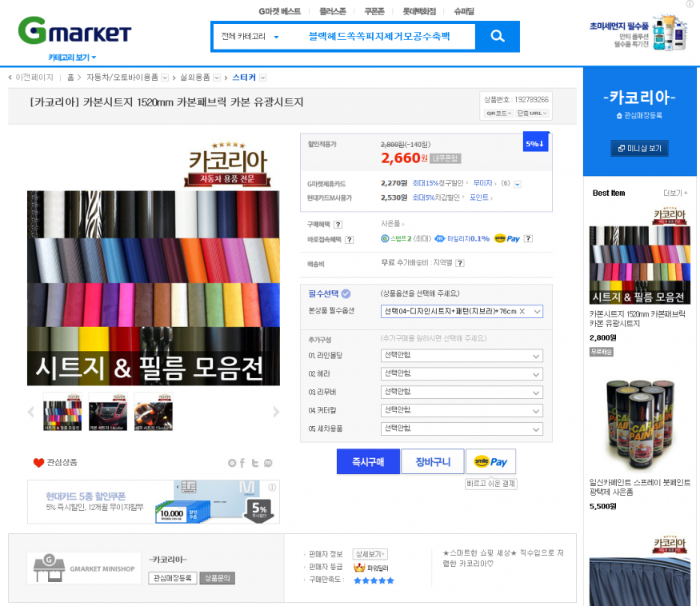700x606 pixels.
Task: Click the green G 스탬프 icon
Action: [x=385, y=239]
